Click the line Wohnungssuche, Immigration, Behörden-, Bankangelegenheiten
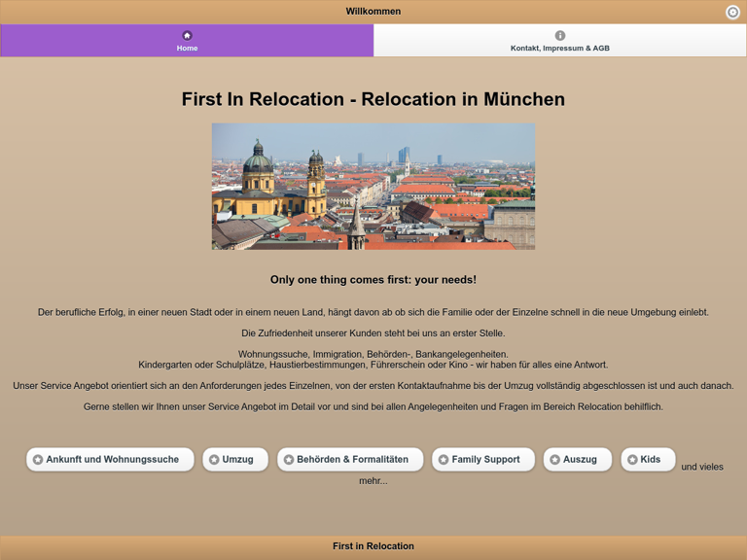 tap(373, 354)
